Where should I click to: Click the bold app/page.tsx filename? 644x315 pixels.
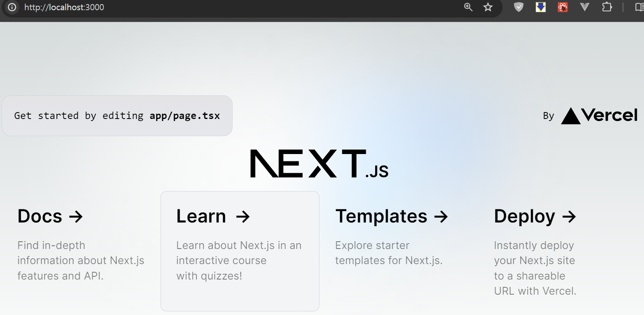coord(185,116)
